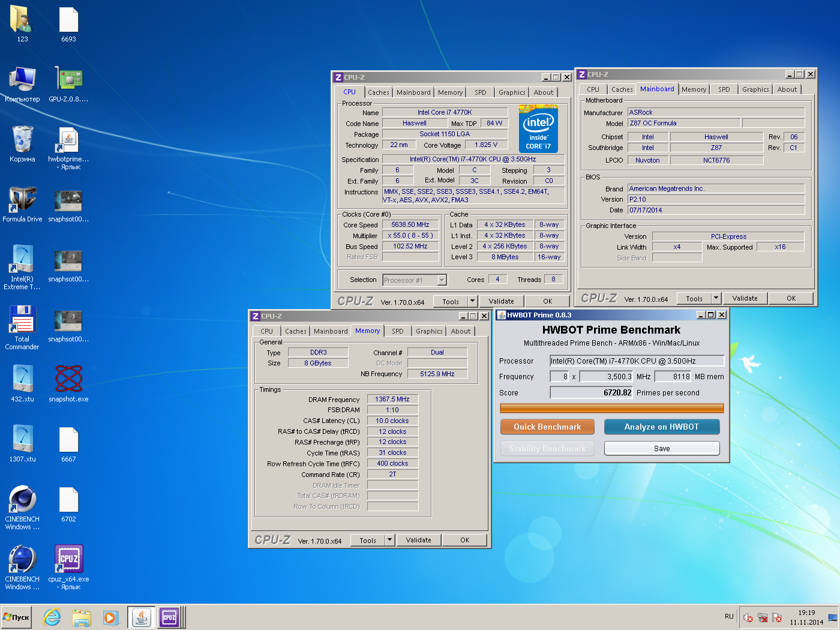
Task: Click the Start (Пуск) button
Action: pos(17,617)
